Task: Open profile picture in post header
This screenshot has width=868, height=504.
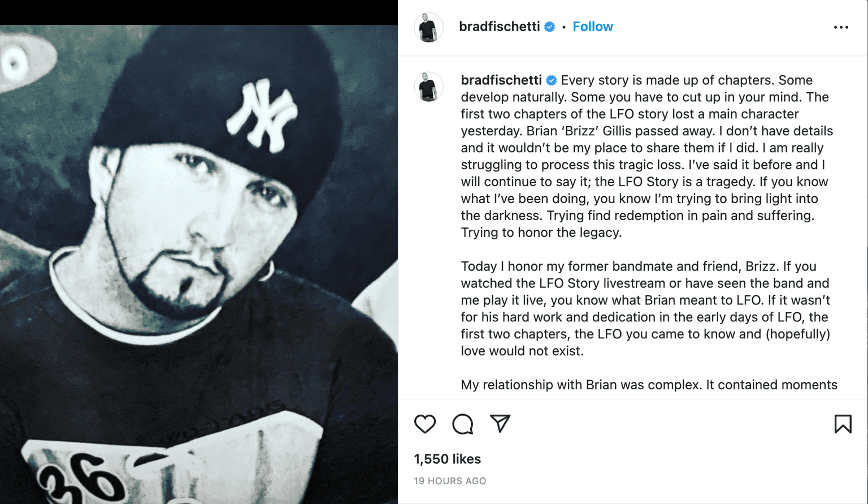Action: tap(428, 27)
